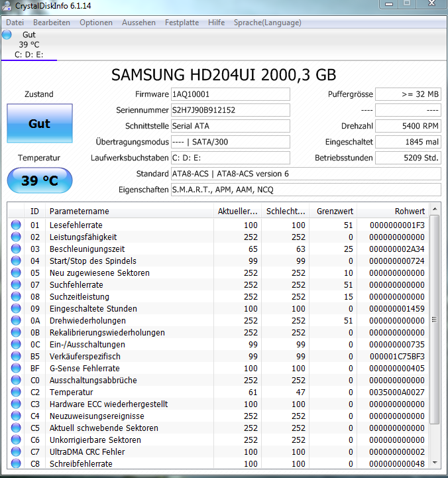Click the status circle for C5 Aktuell schwebende Sektoren
The image size is (448, 478).
[x=16, y=428]
